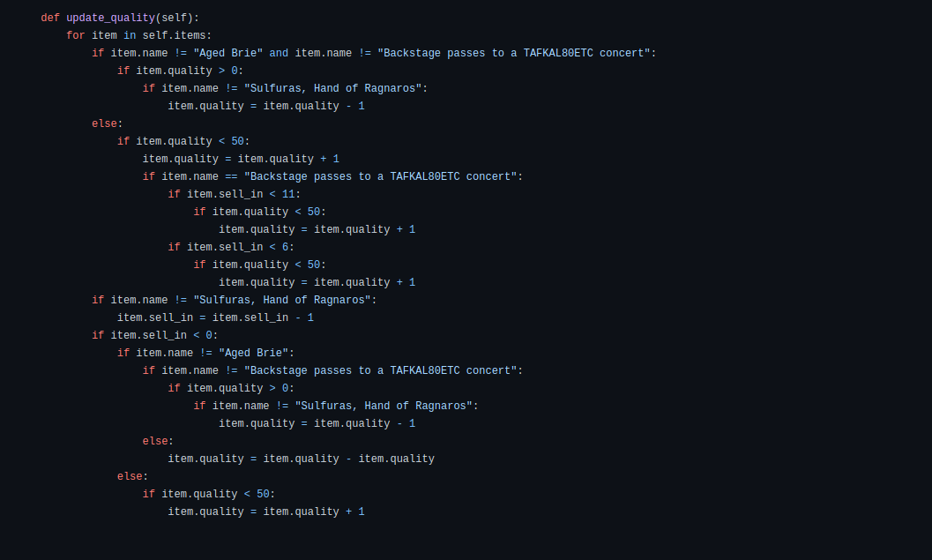Viewport: 932px width, 560px height.
Task: Click the line subtracting item.quality from itself
Action: click(301, 459)
